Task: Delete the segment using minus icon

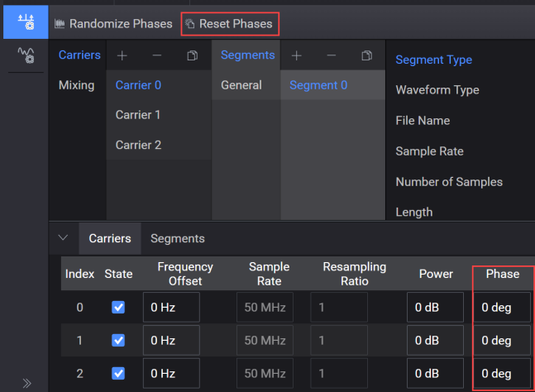Action: [x=332, y=55]
